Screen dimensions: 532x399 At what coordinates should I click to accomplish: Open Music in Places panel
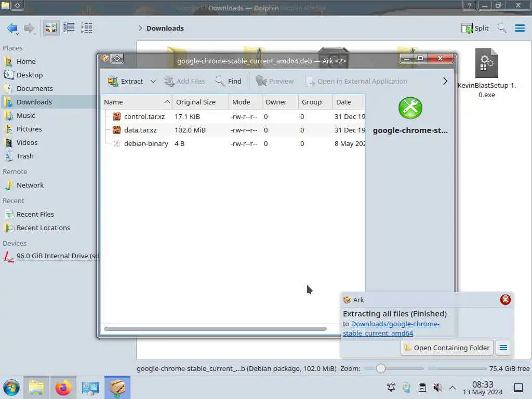click(x=26, y=116)
